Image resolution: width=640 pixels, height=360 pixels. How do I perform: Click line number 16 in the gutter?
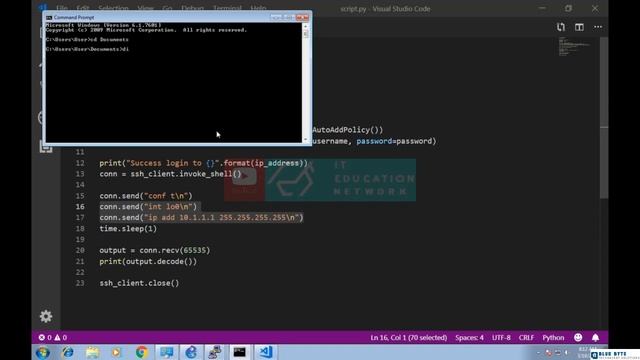click(80, 207)
